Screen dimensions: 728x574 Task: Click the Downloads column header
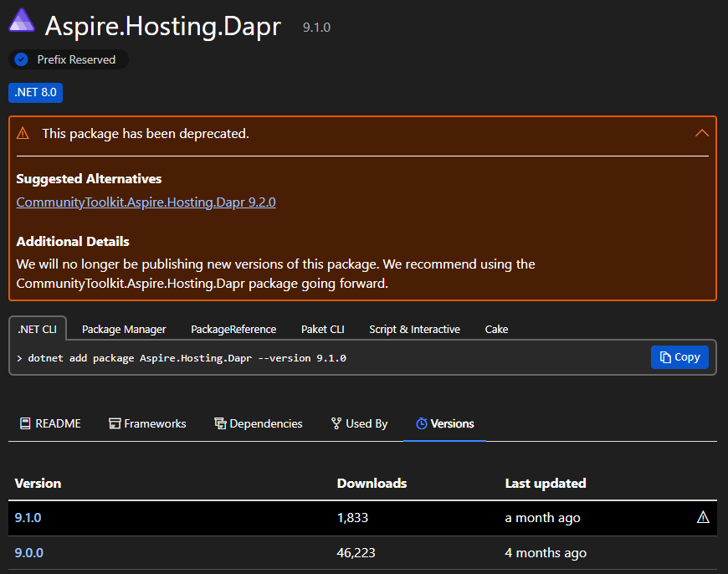click(x=372, y=484)
